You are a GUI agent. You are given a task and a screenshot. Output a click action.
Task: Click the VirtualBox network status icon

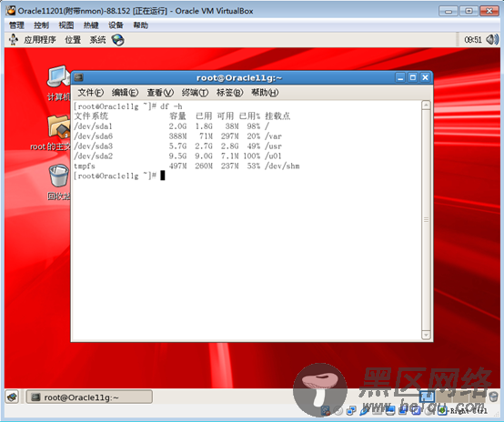(x=351, y=411)
